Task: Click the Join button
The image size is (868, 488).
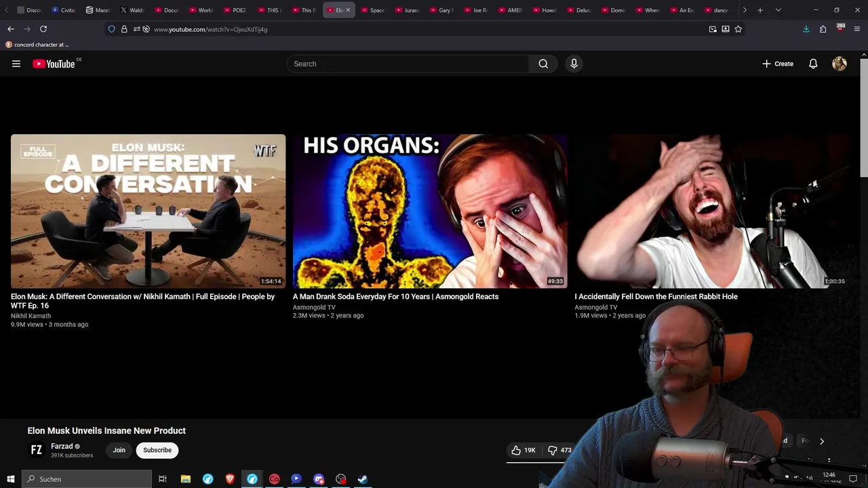Action: (x=119, y=450)
